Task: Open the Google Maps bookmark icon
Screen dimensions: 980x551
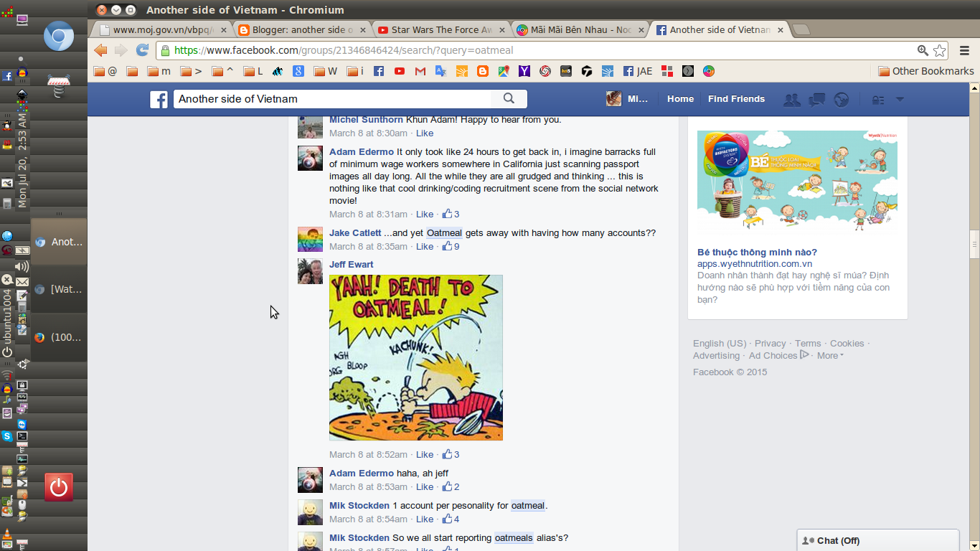Action: 504,71
